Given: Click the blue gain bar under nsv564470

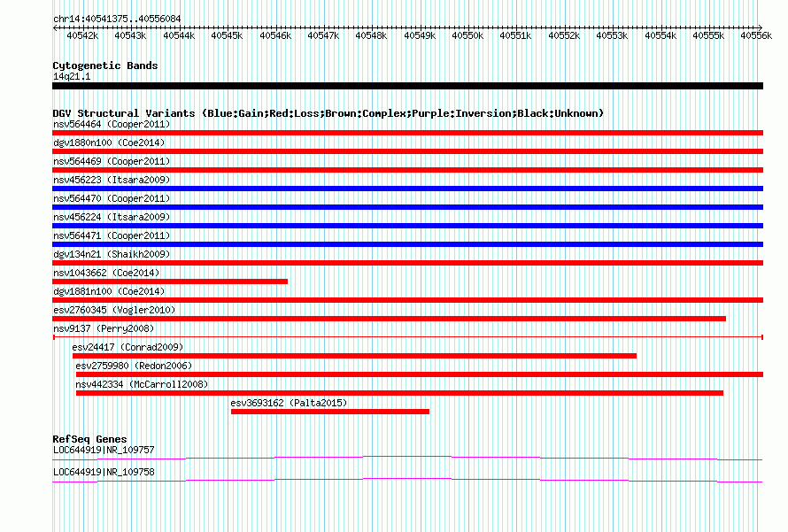Looking at the screenshot, I should [x=407, y=207].
